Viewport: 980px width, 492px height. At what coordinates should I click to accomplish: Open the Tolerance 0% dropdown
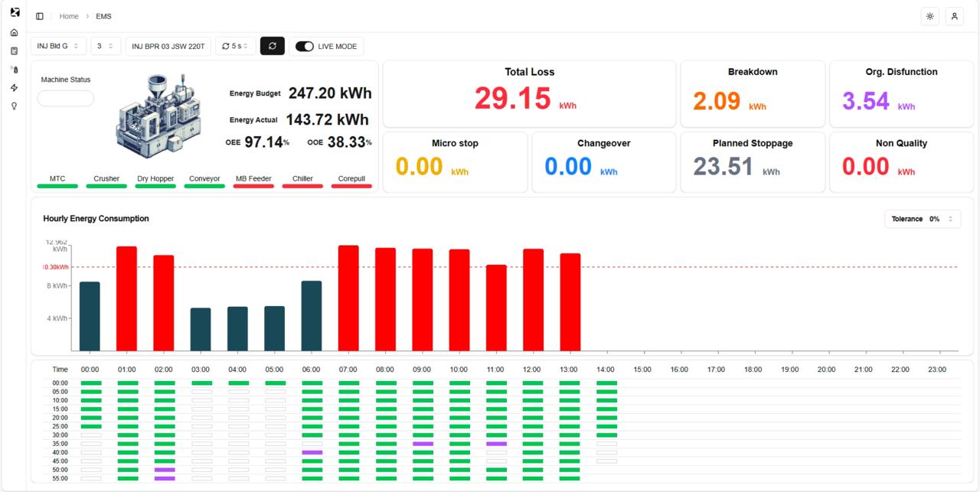tap(922, 219)
